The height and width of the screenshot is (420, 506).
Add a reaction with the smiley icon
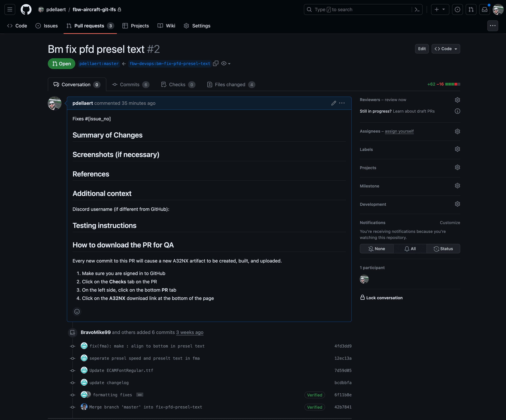point(77,312)
